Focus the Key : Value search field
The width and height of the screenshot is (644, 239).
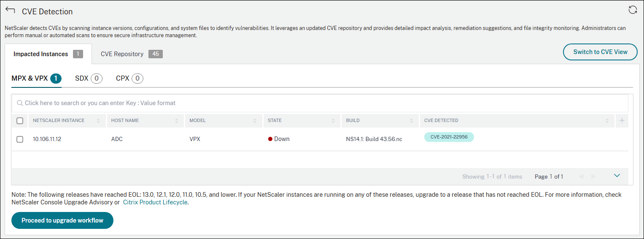[320, 103]
